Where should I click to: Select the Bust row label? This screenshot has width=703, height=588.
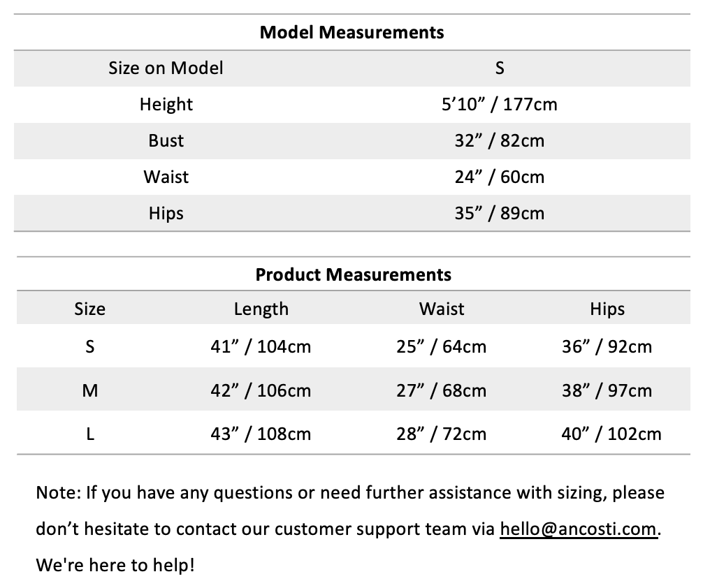pyautogui.click(x=166, y=140)
